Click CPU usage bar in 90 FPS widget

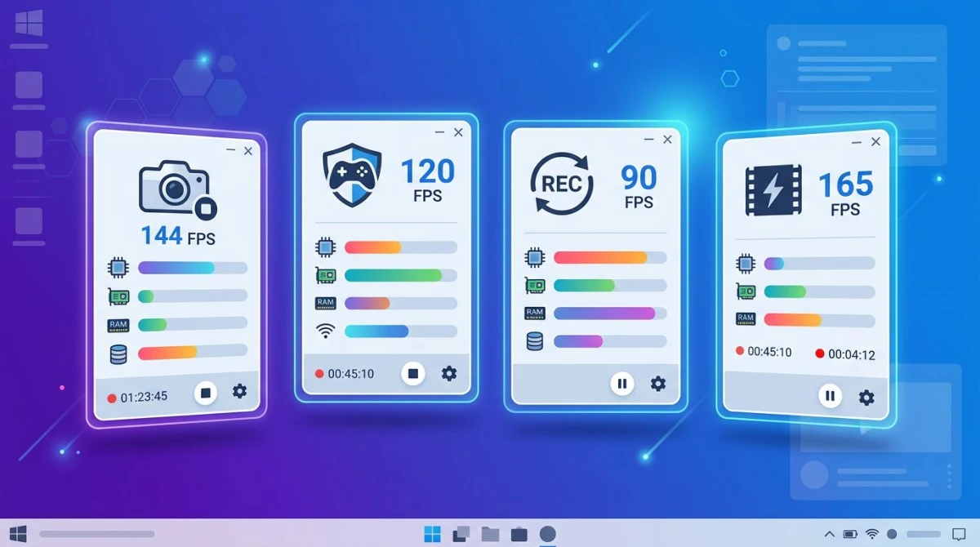(x=611, y=258)
